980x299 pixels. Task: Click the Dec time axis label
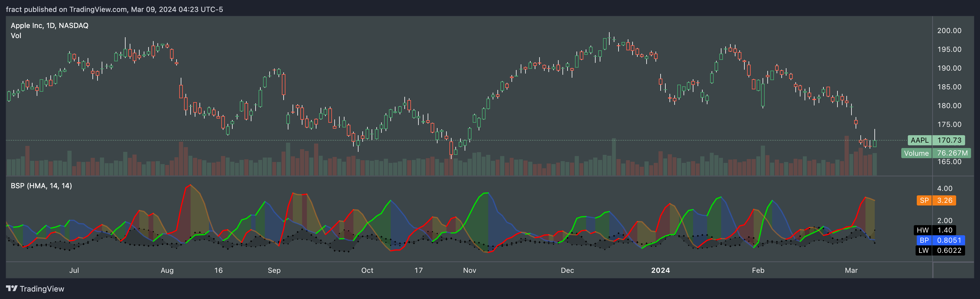pos(567,270)
